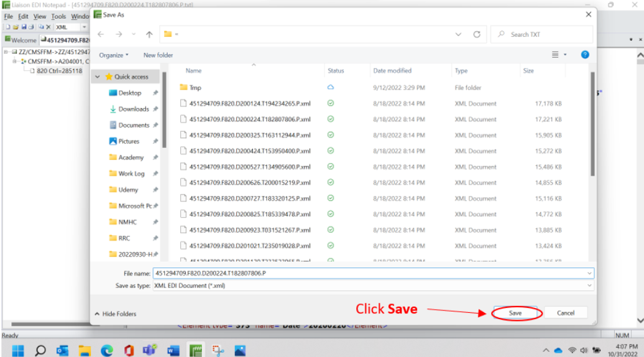Click the Save toolbar icon in EDI Notepad
The image size is (644, 357).
24,27
